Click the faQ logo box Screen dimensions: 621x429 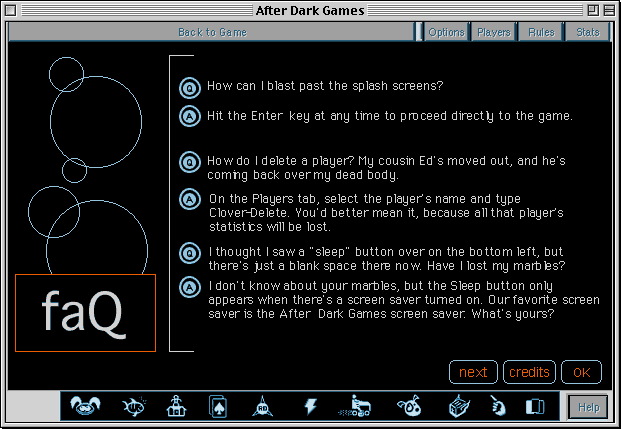[x=85, y=313]
